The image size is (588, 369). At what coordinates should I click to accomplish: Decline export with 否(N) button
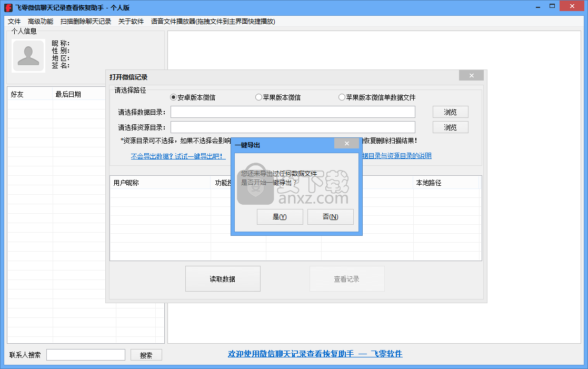331,217
